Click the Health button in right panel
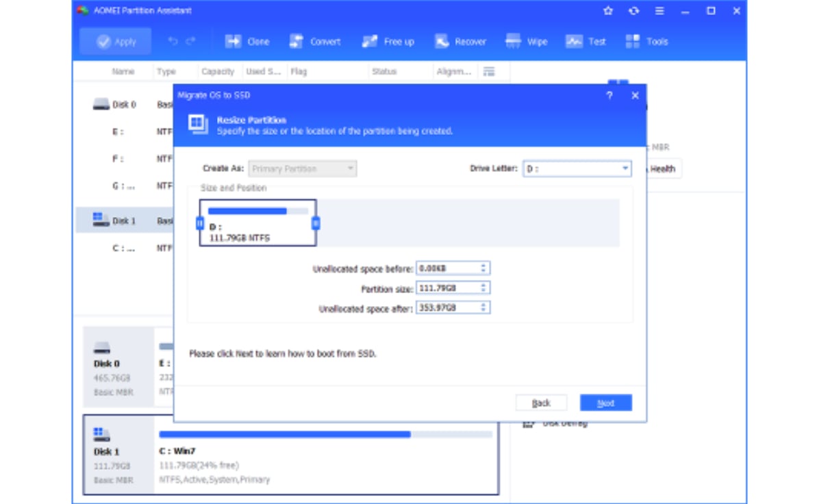The width and height of the screenshot is (819, 504). pyautogui.click(x=662, y=168)
